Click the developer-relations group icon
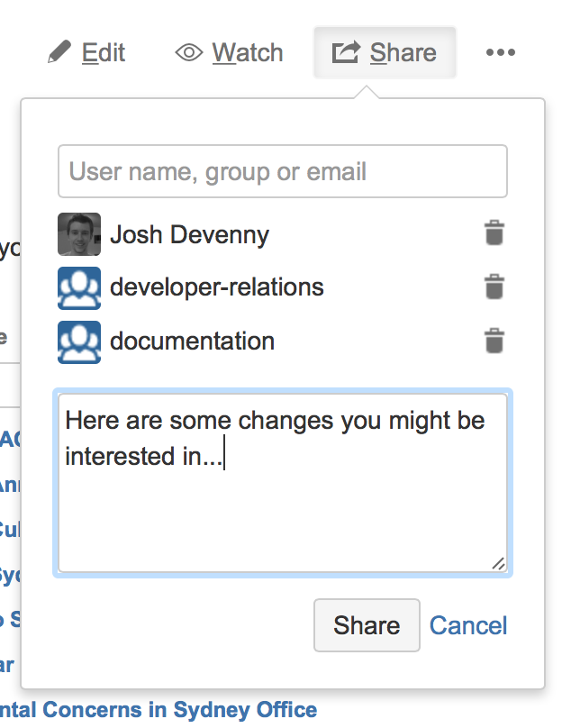 (79, 287)
